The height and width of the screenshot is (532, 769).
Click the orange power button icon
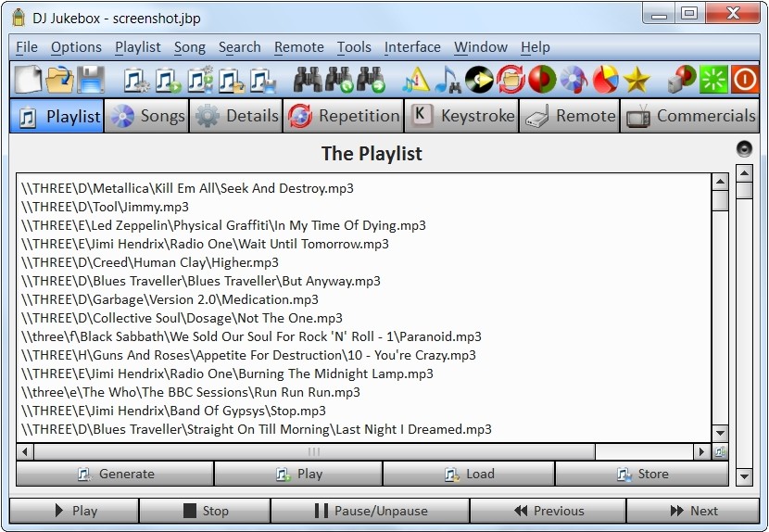click(745, 80)
